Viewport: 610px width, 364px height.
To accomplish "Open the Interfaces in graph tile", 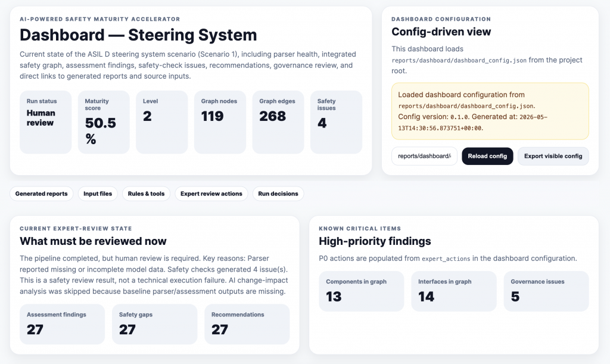I will (x=453, y=291).
